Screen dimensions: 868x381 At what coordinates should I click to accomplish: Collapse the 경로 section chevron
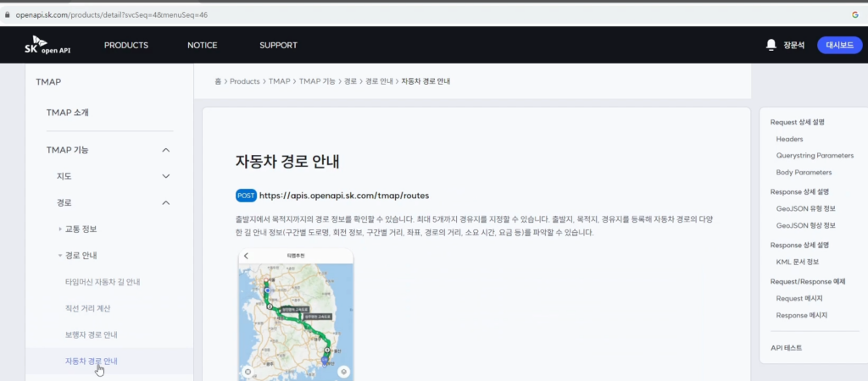tap(165, 203)
